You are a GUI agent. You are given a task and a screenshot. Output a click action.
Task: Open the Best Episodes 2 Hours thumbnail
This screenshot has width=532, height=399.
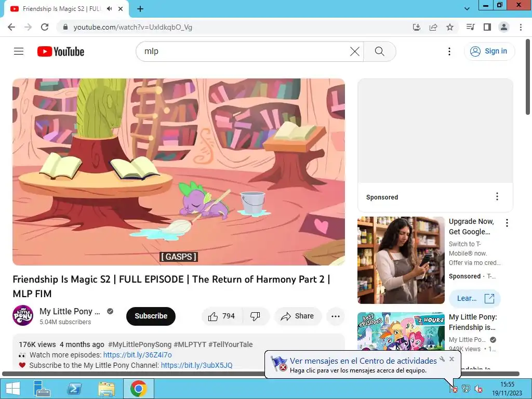(x=401, y=331)
